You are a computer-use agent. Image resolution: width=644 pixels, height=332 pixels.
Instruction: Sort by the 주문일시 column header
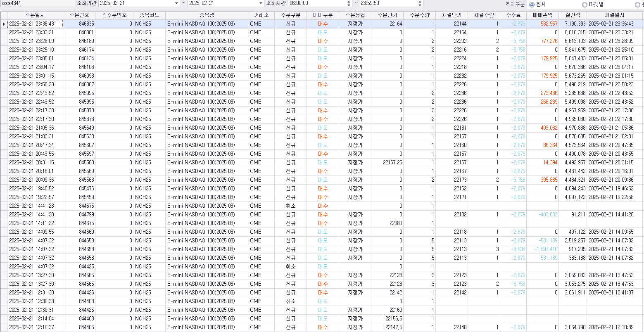[35, 15]
